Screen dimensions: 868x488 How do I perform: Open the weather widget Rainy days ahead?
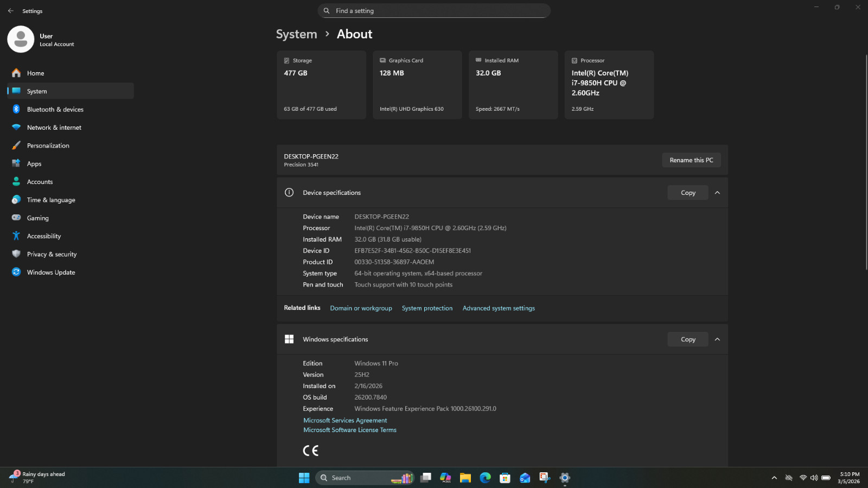point(38,478)
